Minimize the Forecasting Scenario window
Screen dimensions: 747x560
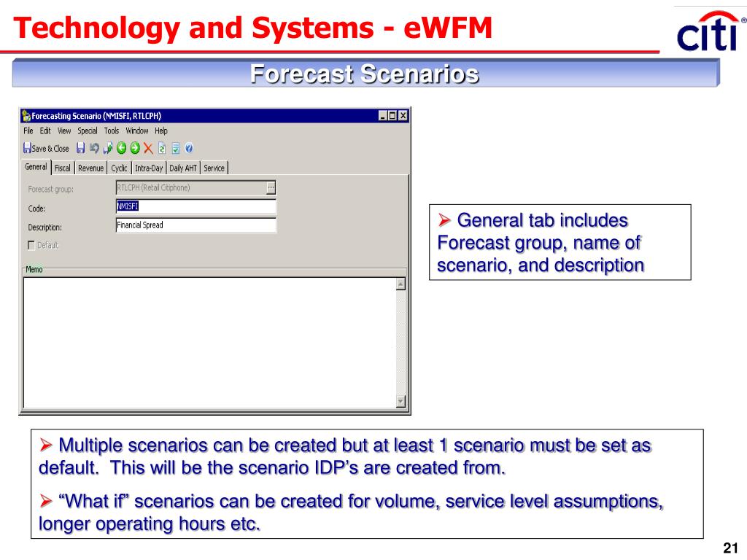pos(382,116)
